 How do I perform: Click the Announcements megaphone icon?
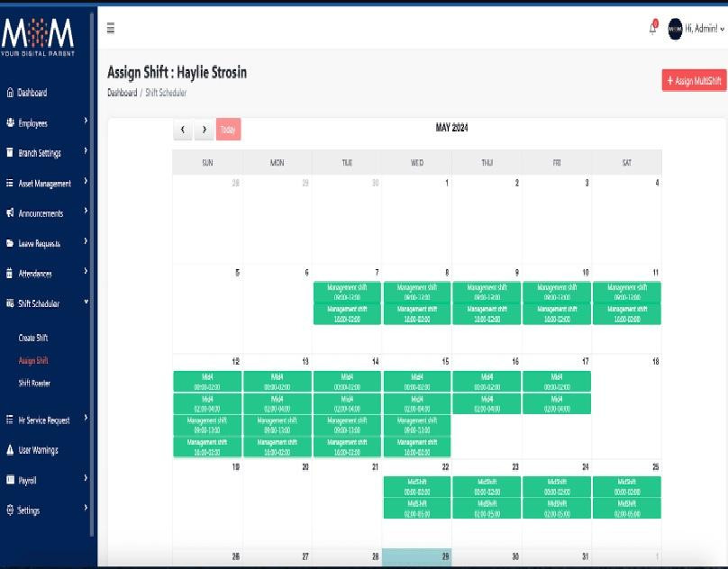(x=10, y=213)
